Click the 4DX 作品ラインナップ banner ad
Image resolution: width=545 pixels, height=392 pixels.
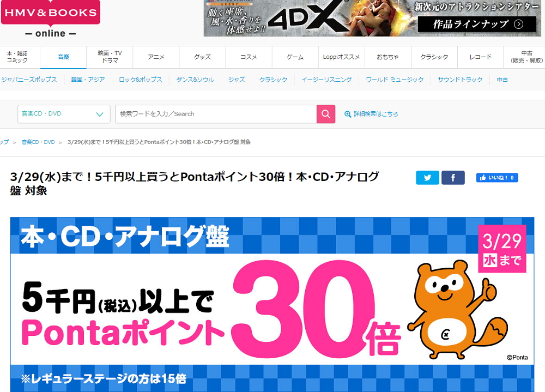pyautogui.click(x=372, y=18)
